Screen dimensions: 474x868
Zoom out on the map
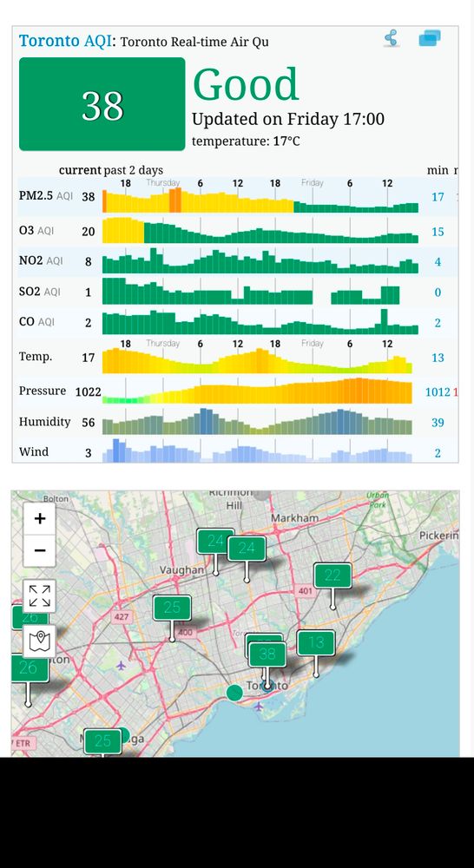coord(39,551)
